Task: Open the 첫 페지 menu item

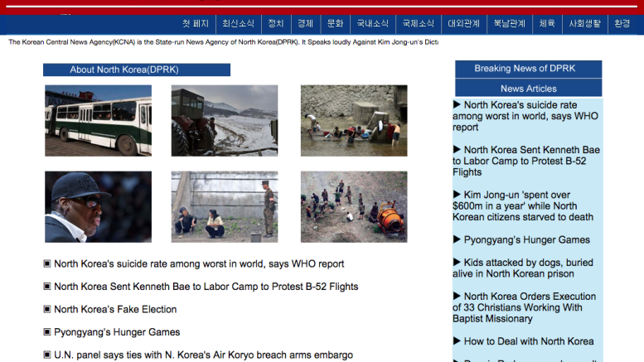Action: pyautogui.click(x=196, y=24)
